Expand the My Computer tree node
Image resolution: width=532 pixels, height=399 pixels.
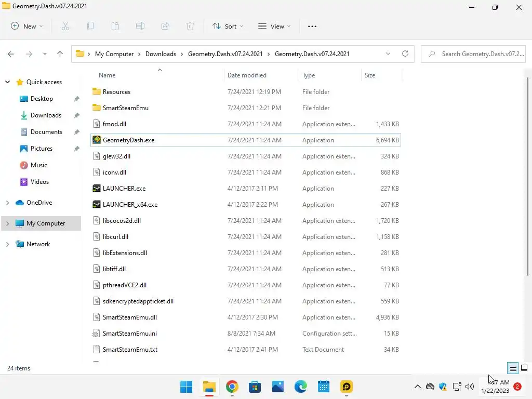7,223
